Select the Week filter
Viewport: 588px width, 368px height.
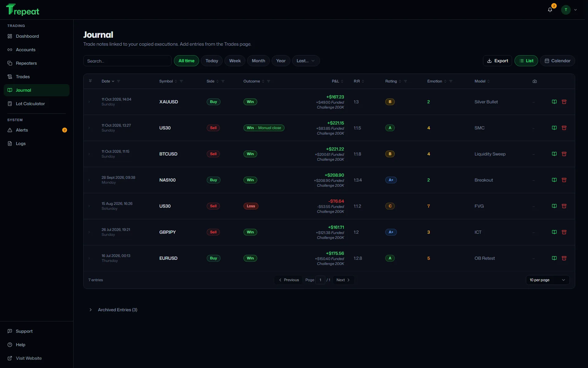coord(235,61)
